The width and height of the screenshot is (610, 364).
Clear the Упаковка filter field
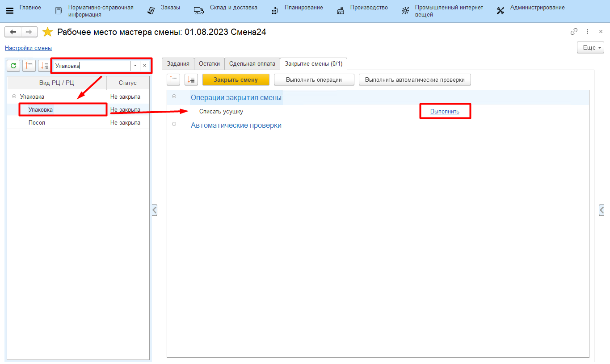144,66
